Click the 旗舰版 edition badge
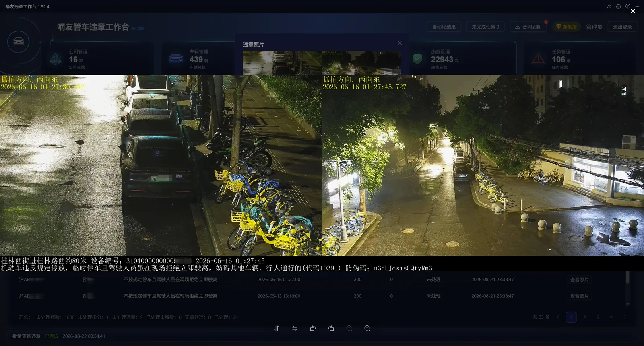Viewport: 644px width, 346px height. click(x=566, y=27)
